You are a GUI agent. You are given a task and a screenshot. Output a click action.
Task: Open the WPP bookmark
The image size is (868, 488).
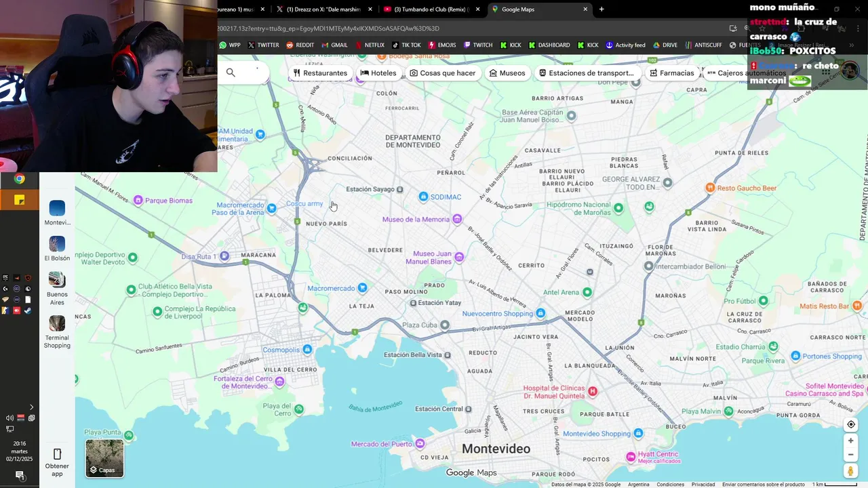[x=230, y=45]
